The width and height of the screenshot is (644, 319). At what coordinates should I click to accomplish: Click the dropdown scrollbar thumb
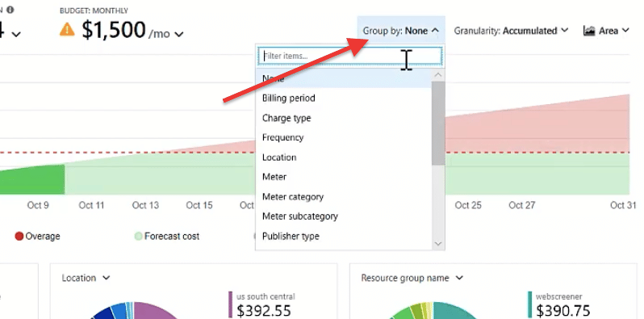click(438, 124)
